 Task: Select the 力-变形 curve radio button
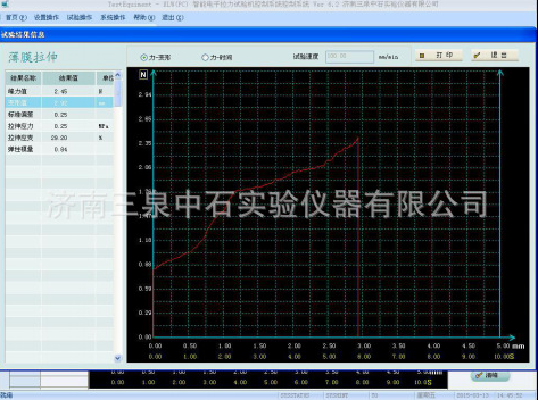[x=144, y=57]
